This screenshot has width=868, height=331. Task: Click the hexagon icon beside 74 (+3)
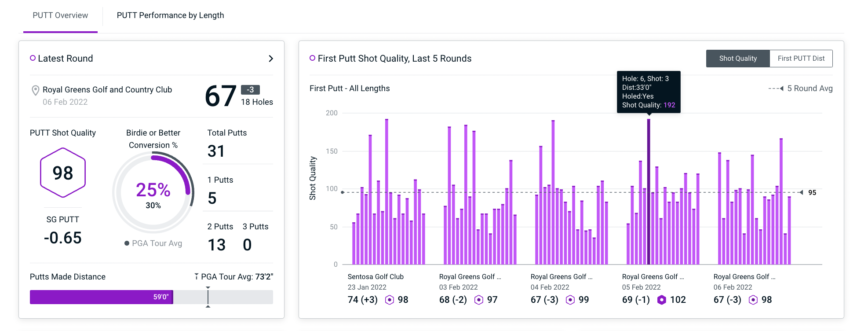(389, 300)
